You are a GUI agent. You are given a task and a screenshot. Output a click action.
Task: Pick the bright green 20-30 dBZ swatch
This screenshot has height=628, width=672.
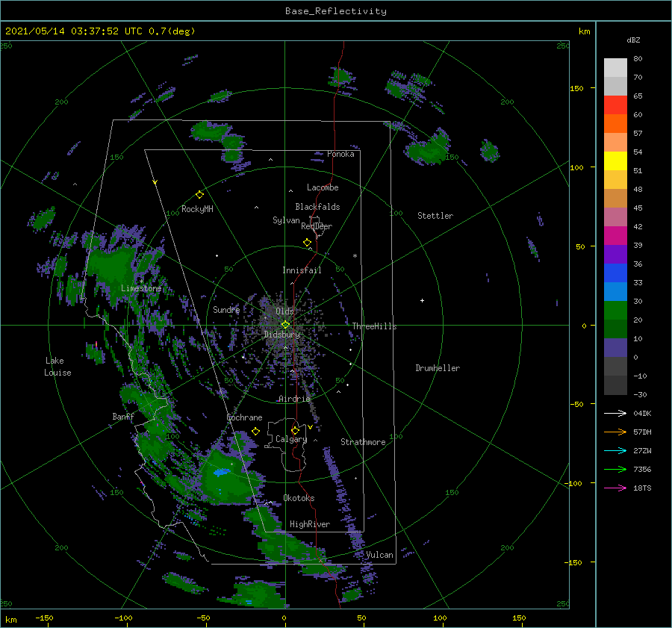pyautogui.click(x=615, y=311)
